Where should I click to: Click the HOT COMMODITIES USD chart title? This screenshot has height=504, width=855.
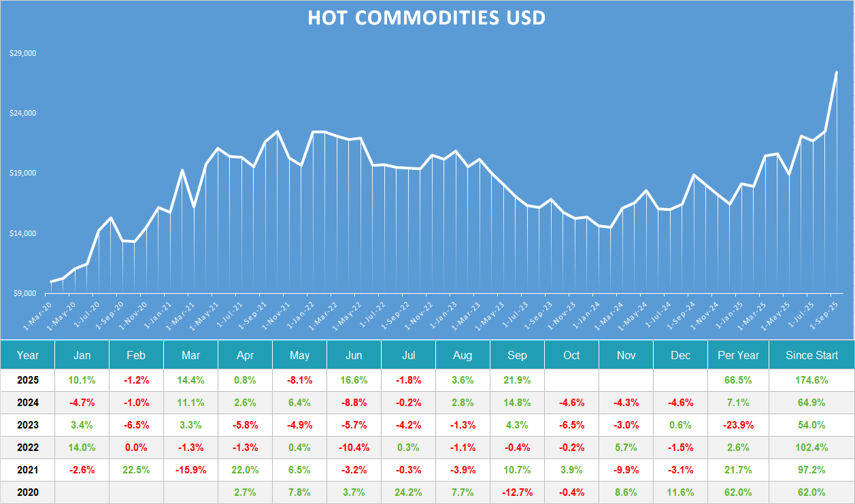point(426,18)
